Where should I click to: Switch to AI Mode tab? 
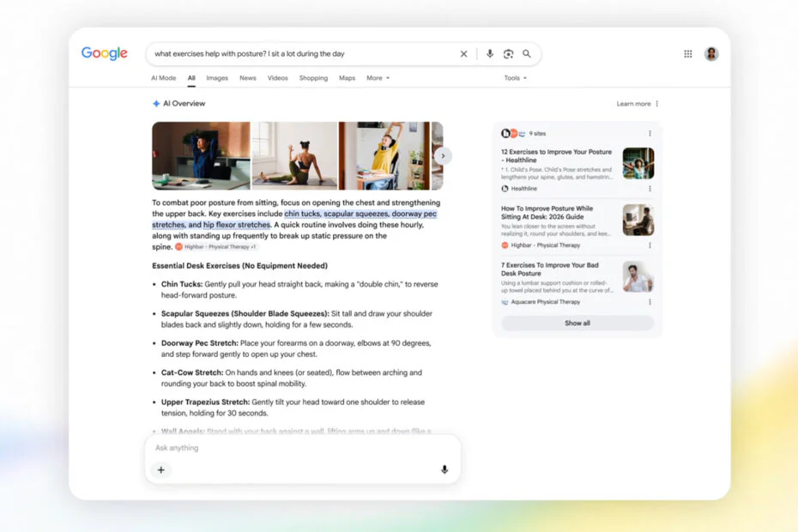point(163,78)
